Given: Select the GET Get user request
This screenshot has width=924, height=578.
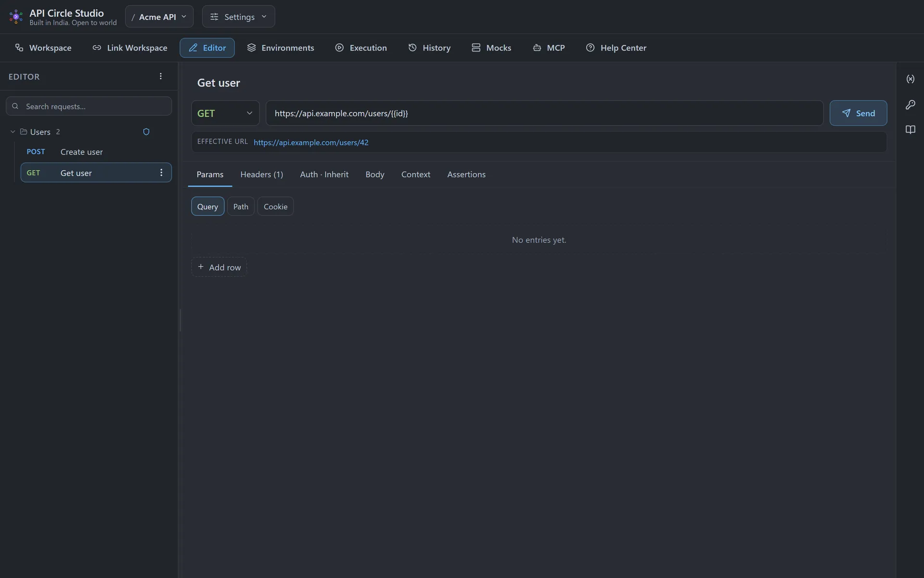Looking at the screenshot, I should 96,172.
